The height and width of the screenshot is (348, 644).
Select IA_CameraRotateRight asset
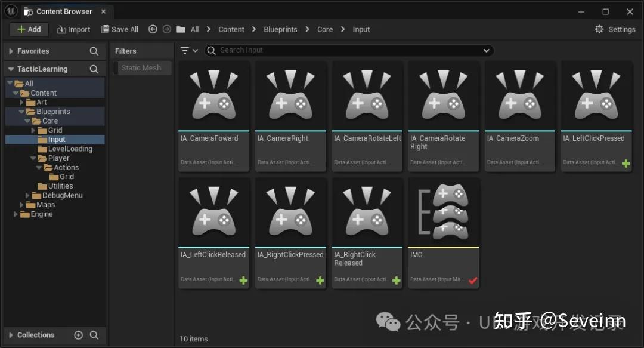pyautogui.click(x=444, y=116)
